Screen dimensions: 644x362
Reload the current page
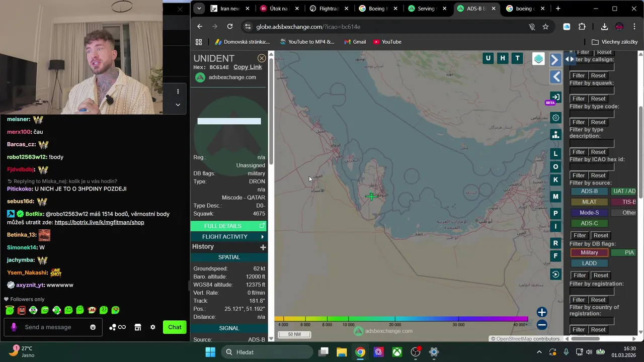(230, 27)
